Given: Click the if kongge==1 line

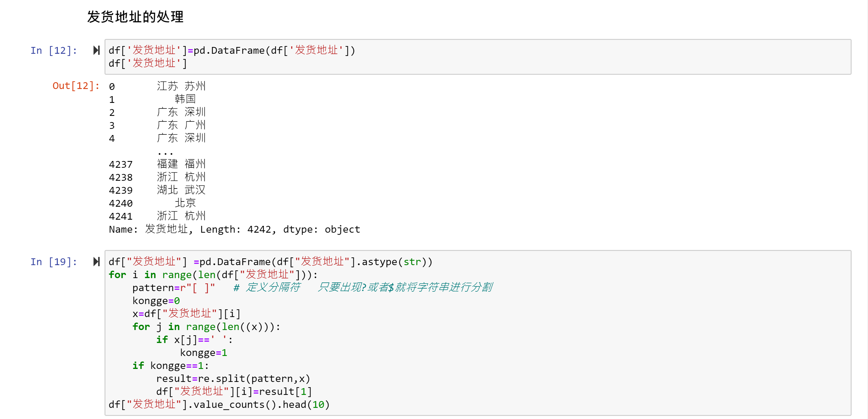Looking at the screenshot, I should pyautogui.click(x=170, y=366).
